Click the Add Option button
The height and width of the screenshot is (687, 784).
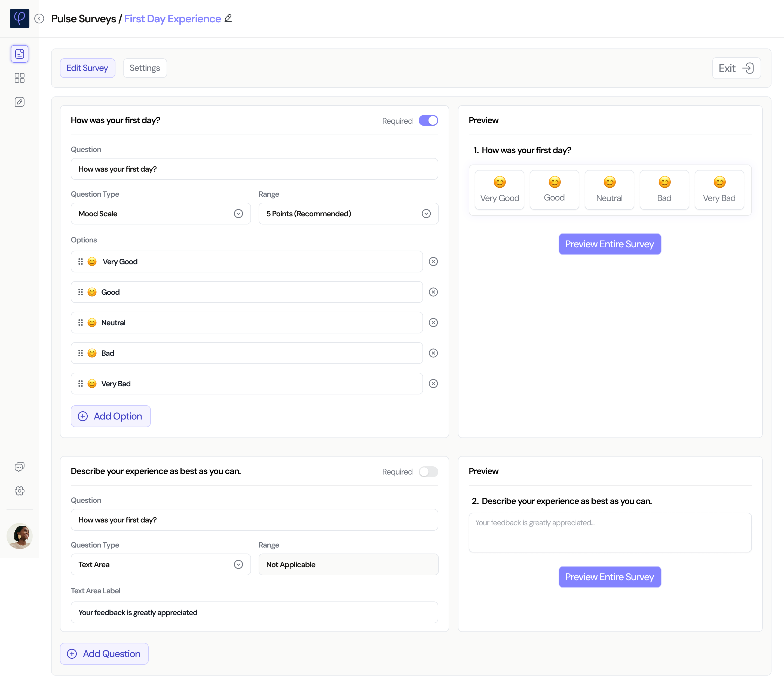point(110,416)
